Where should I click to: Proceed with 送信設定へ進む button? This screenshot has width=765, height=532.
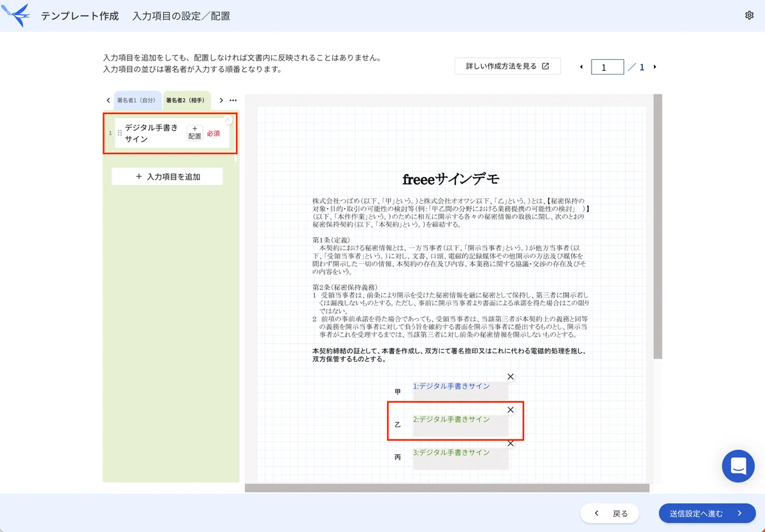point(707,514)
